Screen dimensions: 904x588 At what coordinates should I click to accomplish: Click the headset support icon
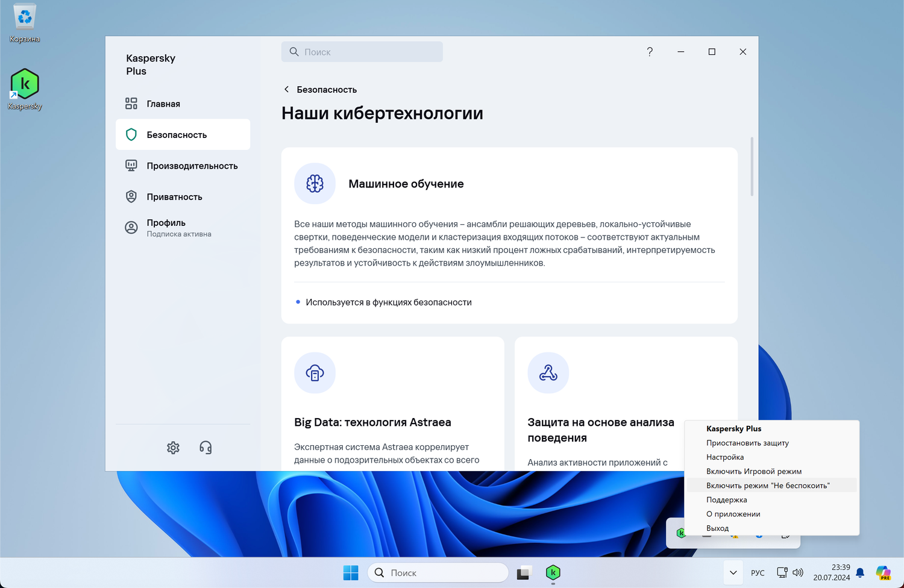click(206, 448)
